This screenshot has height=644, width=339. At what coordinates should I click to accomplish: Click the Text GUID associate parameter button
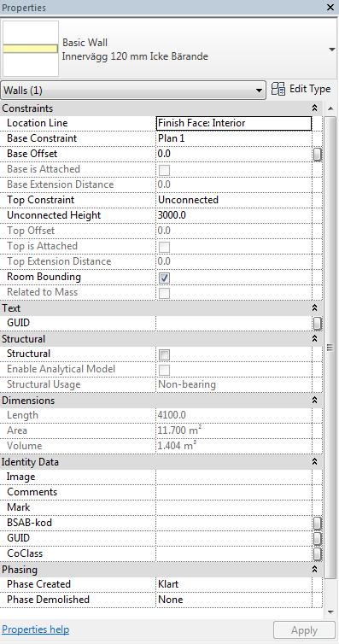318,324
